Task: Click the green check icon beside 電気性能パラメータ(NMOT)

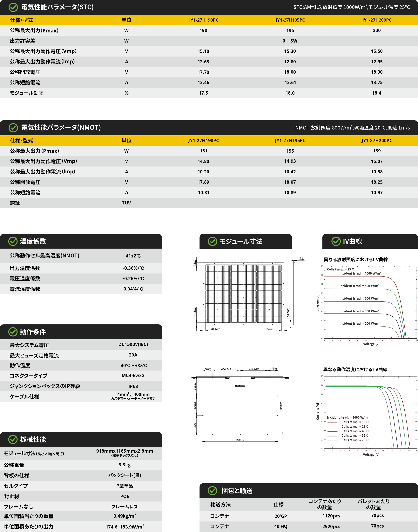Action: coord(13,128)
